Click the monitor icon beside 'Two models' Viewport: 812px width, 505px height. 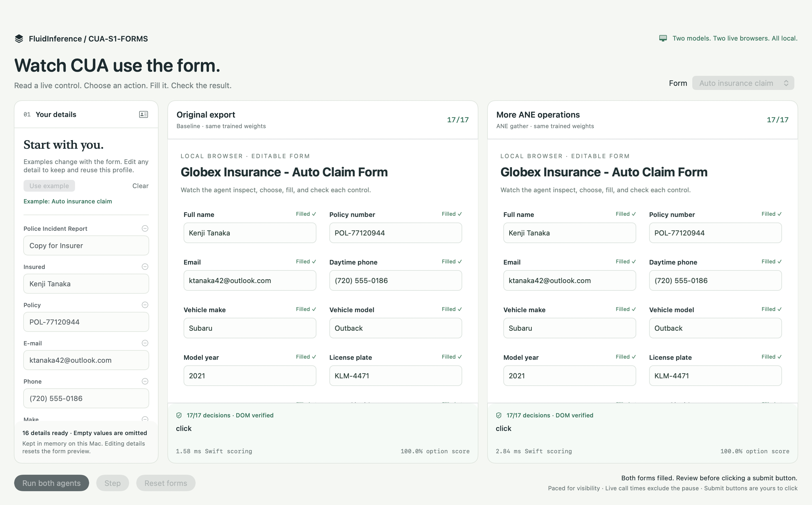(x=663, y=39)
